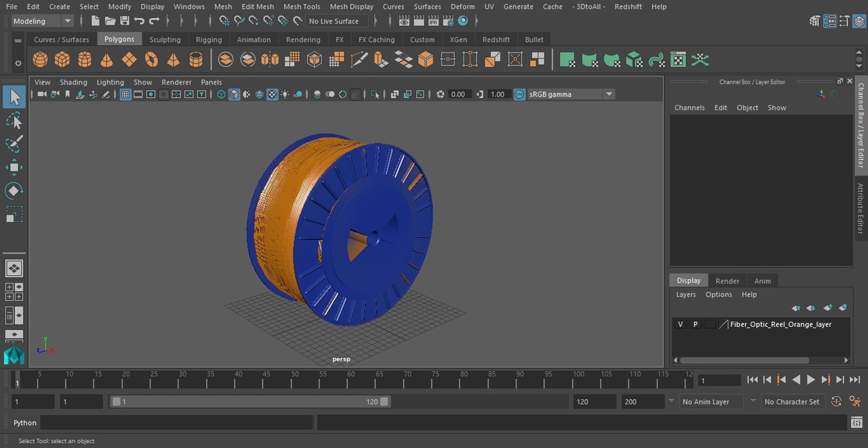Open the auto keyframe toggle icon
868x448 pixels.
pyautogui.click(x=836, y=401)
